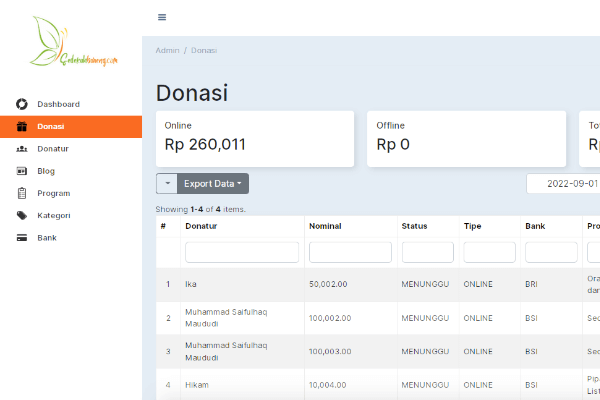
Task: Go to the Kategori menu item
Action: pos(54,216)
